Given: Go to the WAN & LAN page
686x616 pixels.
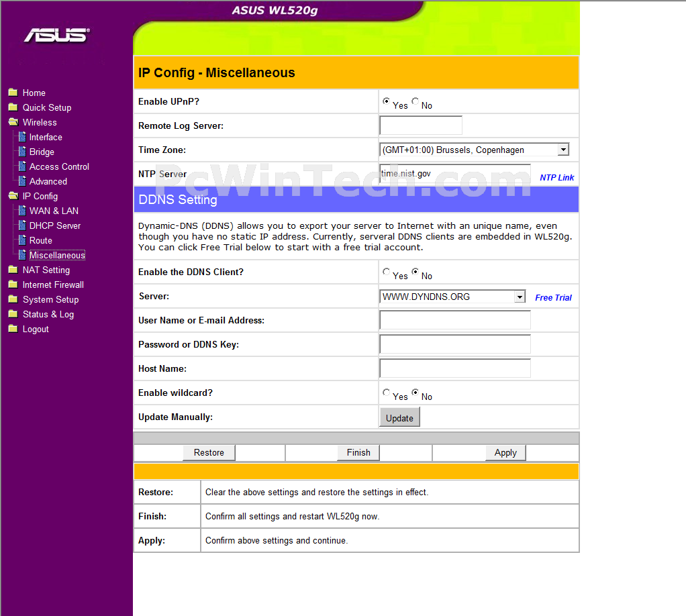Looking at the screenshot, I should [x=54, y=211].
